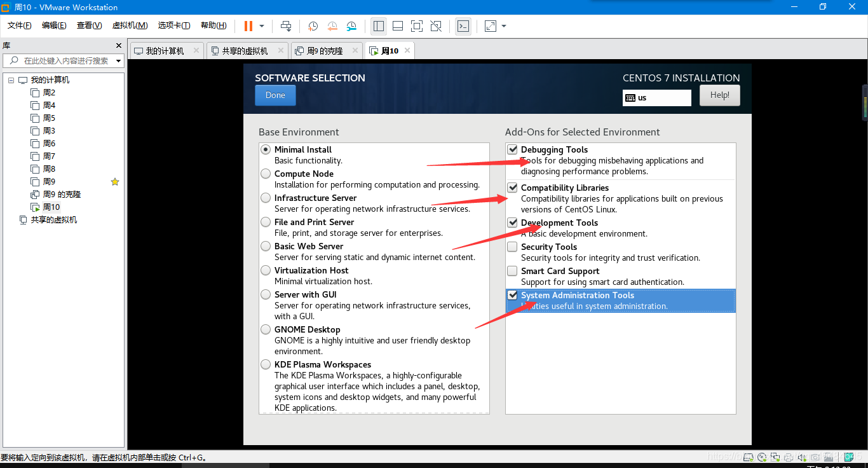Select the GNOME Desktop radio button

[266, 329]
